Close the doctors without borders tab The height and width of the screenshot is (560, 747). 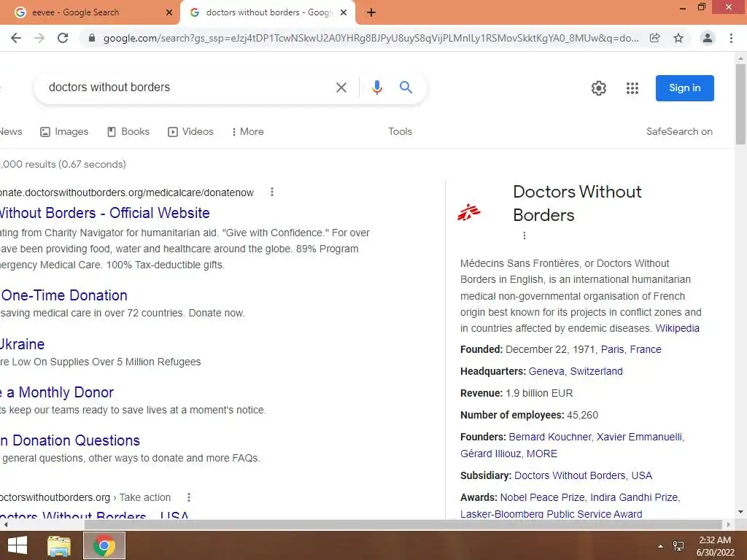[x=344, y=12]
